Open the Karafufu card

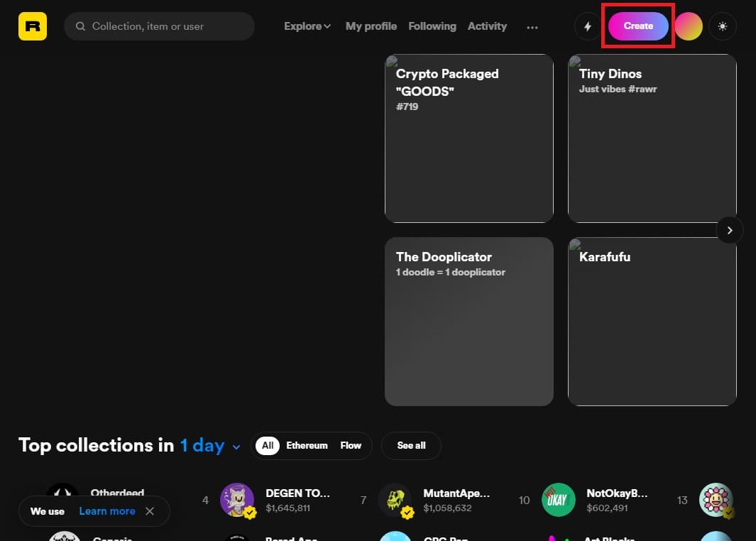[652, 322]
